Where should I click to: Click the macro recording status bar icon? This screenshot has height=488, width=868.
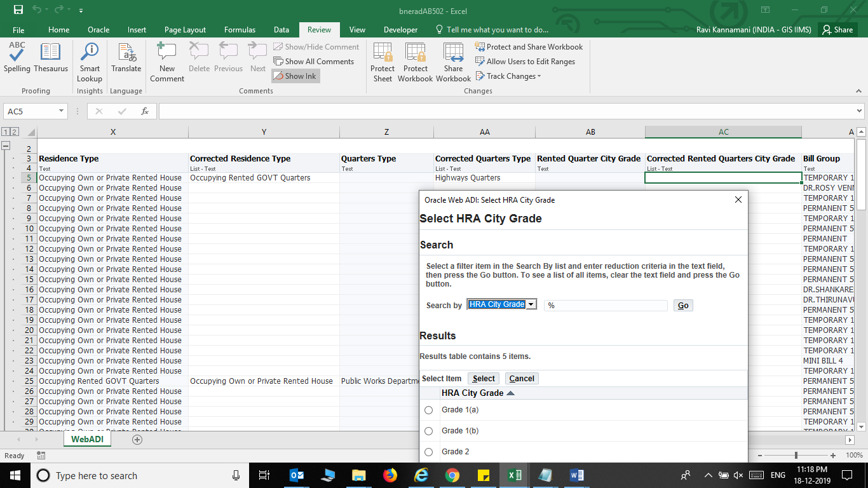coord(41,456)
